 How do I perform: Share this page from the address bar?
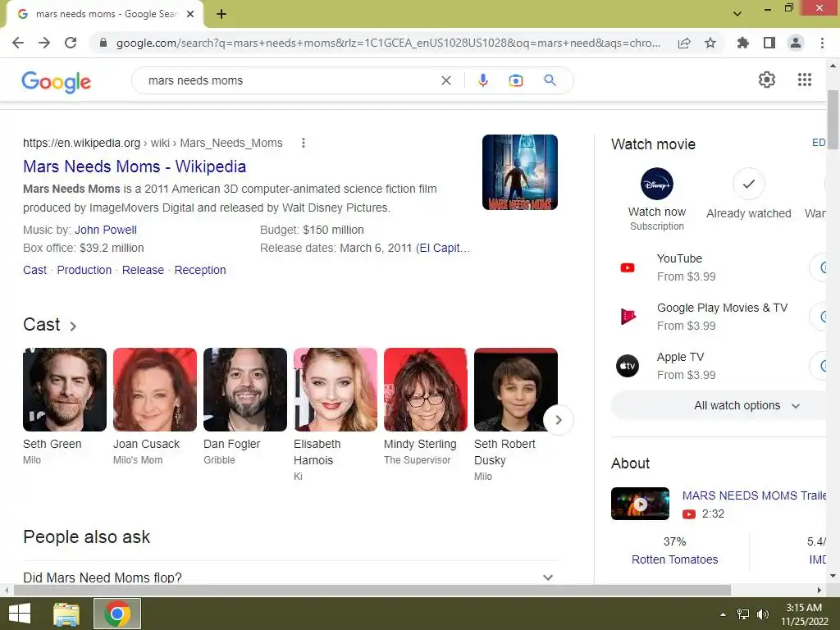pyautogui.click(x=684, y=43)
